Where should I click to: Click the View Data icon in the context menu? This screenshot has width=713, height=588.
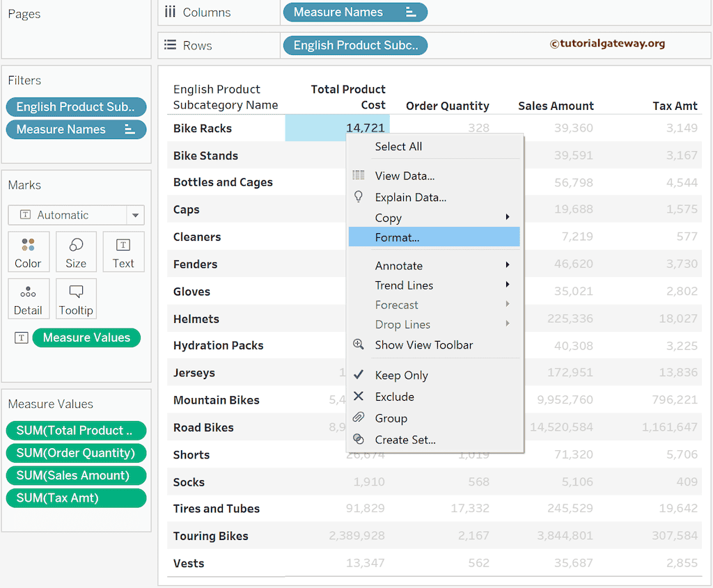click(359, 175)
